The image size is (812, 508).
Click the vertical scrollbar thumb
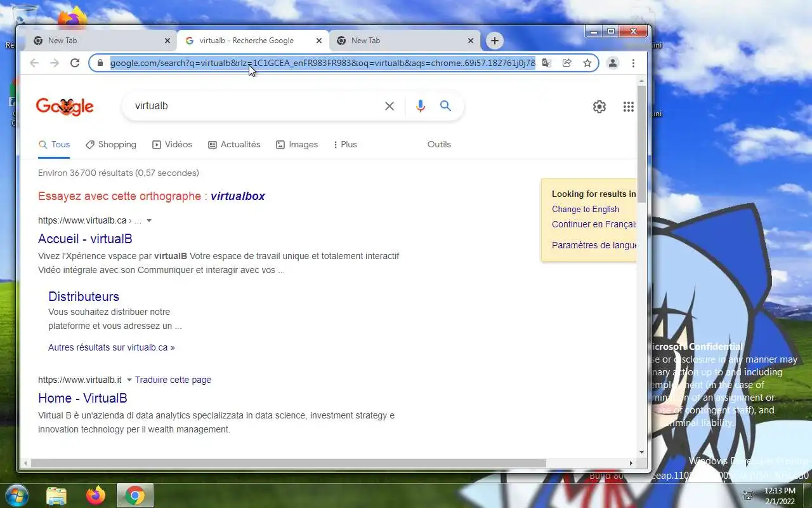(641, 145)
